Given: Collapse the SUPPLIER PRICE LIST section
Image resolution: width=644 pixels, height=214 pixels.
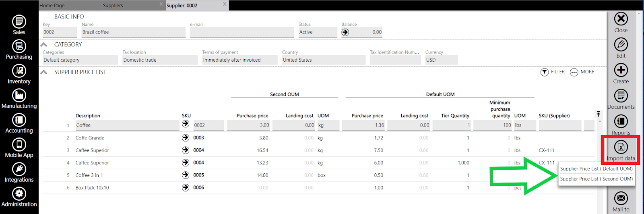Looking at the screenshot, I should click(44, 72).
